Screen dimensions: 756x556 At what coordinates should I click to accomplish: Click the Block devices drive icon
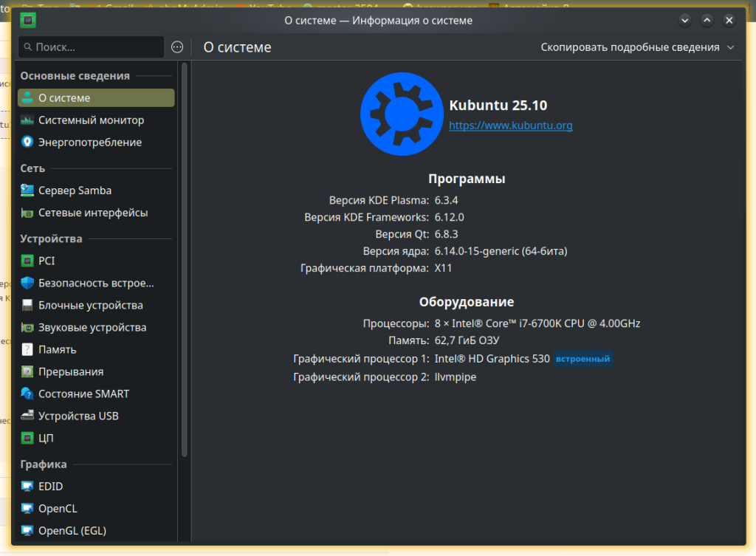click(27, 305)
